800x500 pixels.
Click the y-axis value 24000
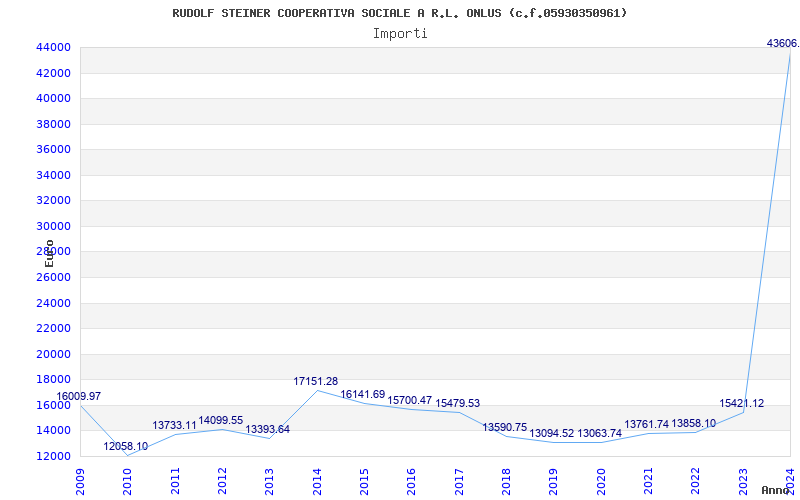[x=53, y=303]
